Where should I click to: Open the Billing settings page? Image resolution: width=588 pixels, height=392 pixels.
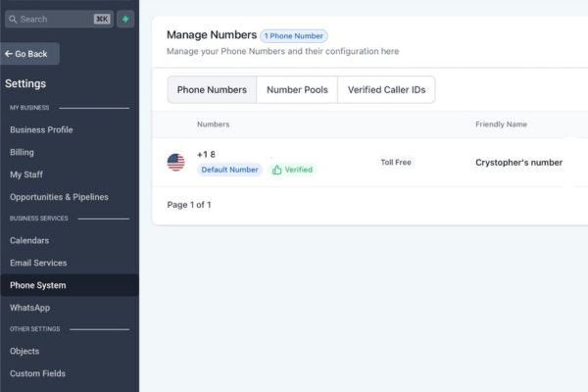(x=22, y=152)
